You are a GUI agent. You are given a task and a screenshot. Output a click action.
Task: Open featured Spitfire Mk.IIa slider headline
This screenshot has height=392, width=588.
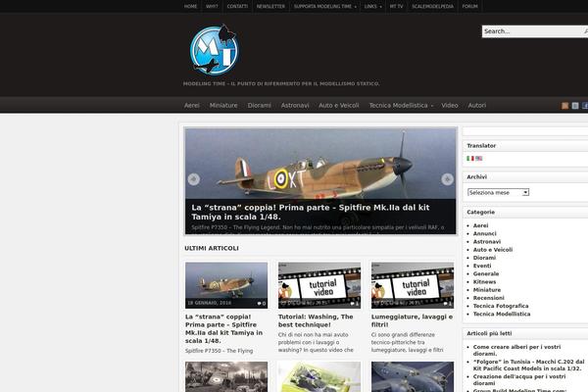tap(310, 212)
